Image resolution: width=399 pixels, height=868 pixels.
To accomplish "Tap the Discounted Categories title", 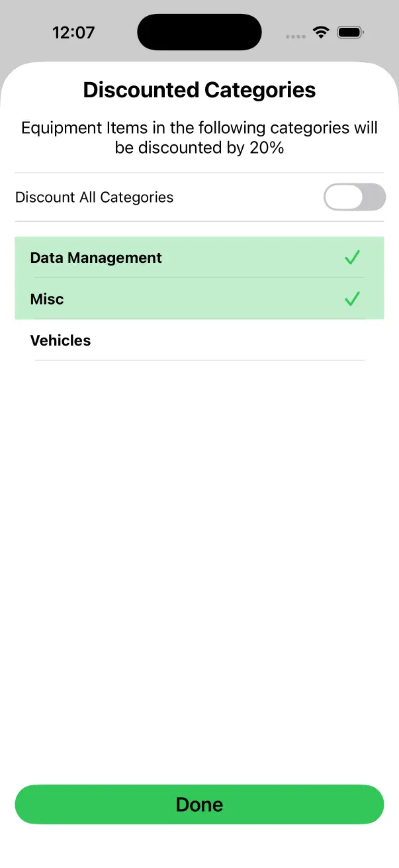I will (199, 89).
